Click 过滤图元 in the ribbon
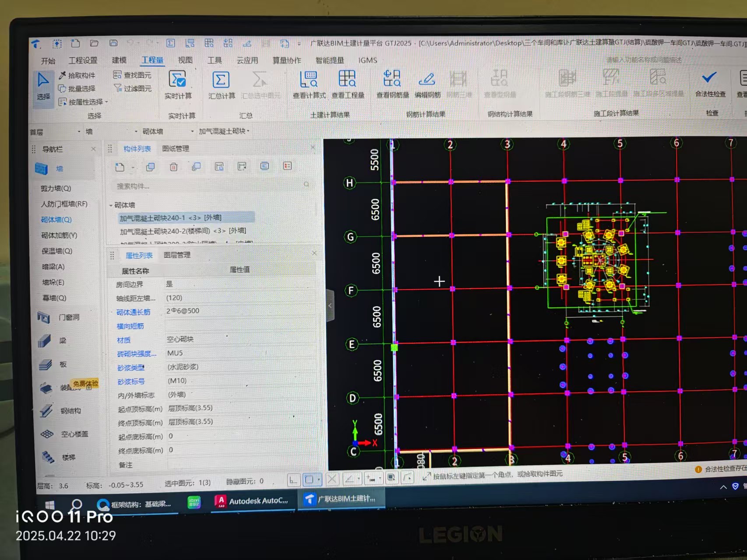This screenshot has width=747, height=560. point(133,88)
